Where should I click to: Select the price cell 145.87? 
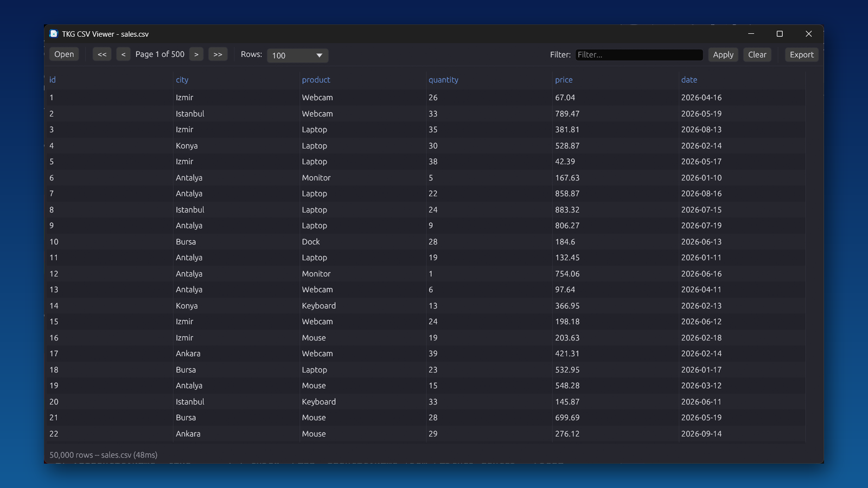(x=567, y=402)
